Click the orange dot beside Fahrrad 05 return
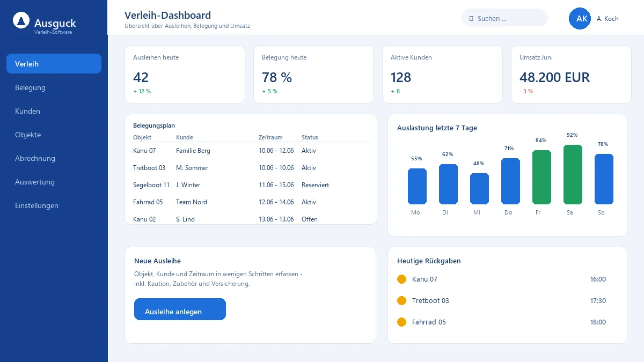 point(401,322)
